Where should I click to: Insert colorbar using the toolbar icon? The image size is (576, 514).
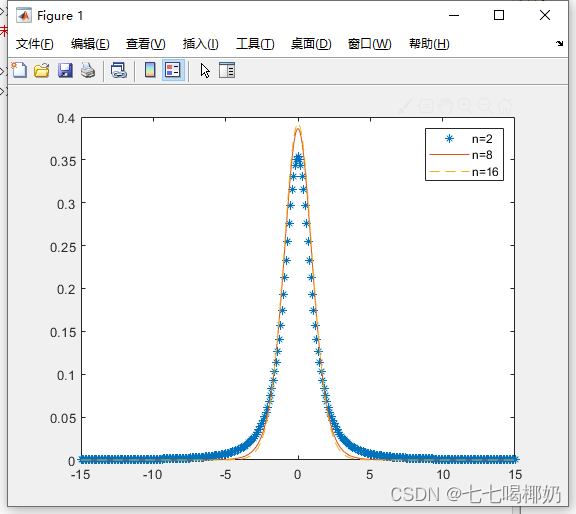pos(150,70)
